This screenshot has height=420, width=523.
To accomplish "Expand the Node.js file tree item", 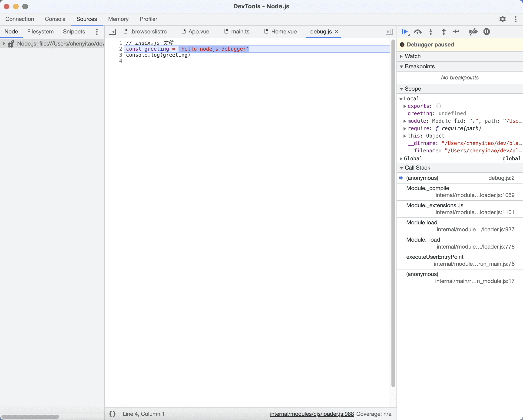I will (4, 44).
